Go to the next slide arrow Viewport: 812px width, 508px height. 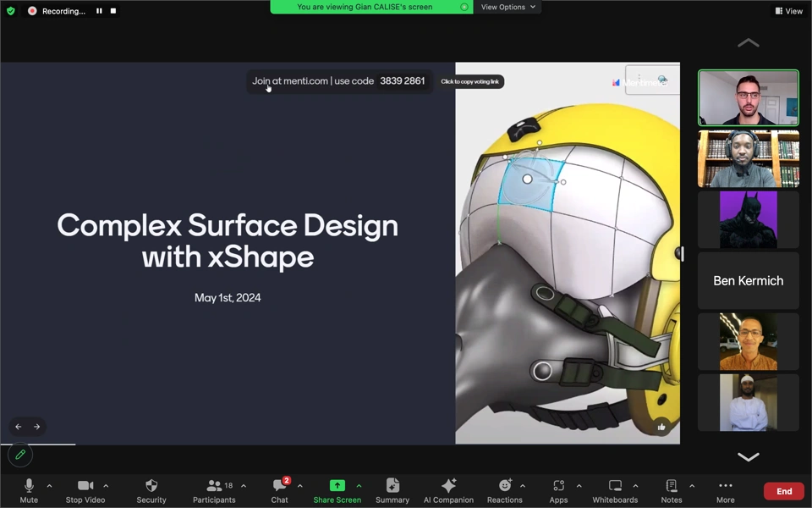coord(36,427)
